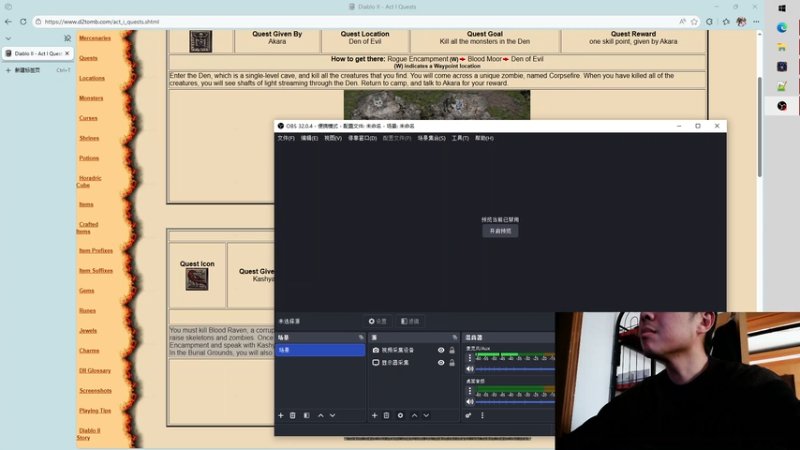Image resolution: width=800 pixels, height=450 pixels.
Task: Select the highlighted scene in Scenes list
Action: point(320,350)
